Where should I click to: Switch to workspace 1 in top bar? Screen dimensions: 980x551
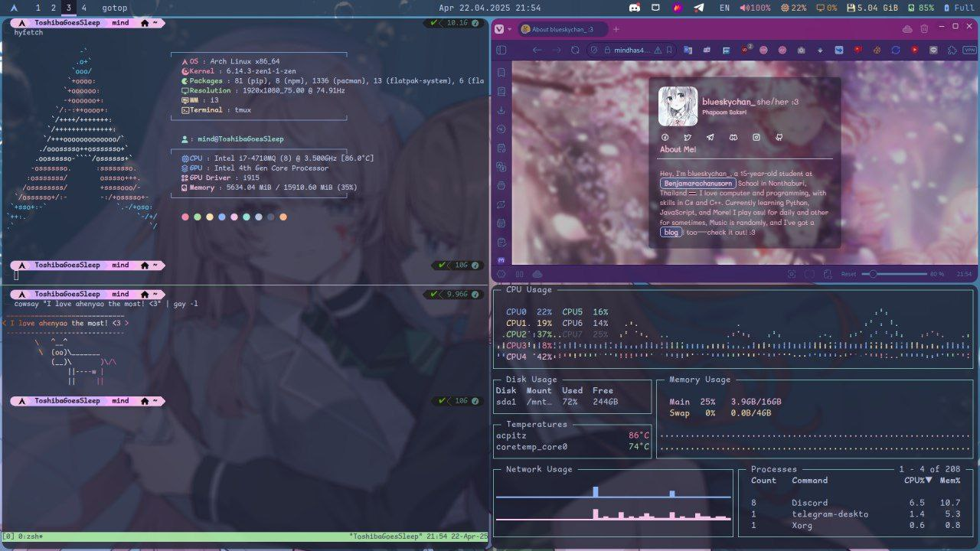point(38,8)
